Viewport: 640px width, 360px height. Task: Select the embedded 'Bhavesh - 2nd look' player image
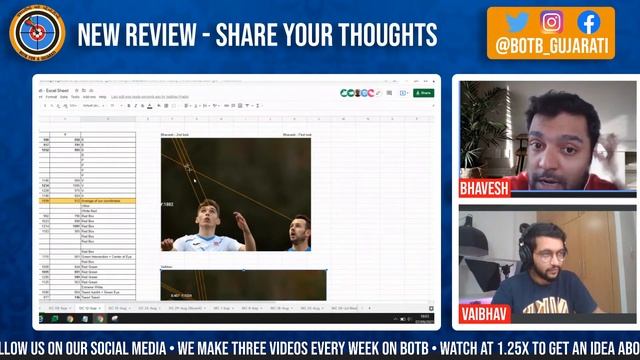pos(236,194)
